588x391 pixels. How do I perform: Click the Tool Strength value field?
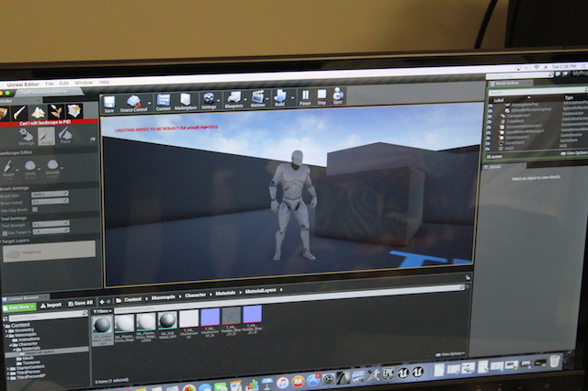(51, 224)
